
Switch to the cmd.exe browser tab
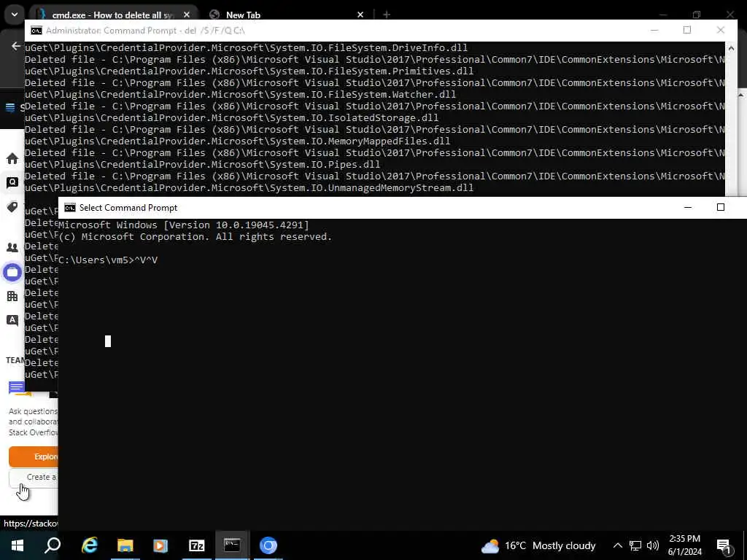pyautogui.click(x=113, y=15)
